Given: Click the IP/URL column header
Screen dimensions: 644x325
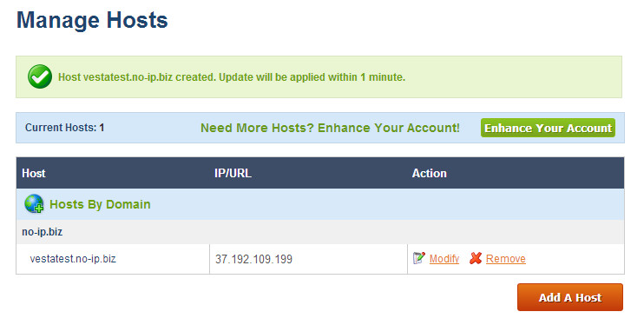Looking at the screenshot, I should (233, 173).
